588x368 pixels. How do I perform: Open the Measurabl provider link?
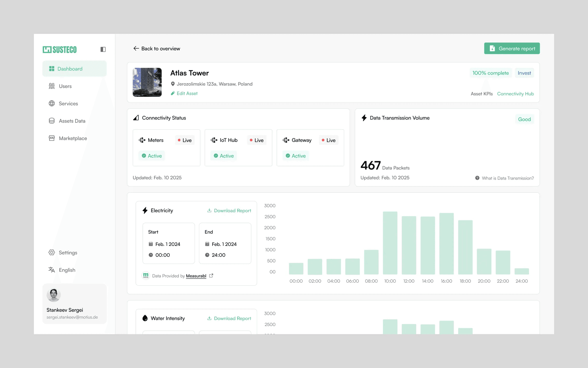coord(196,276)
